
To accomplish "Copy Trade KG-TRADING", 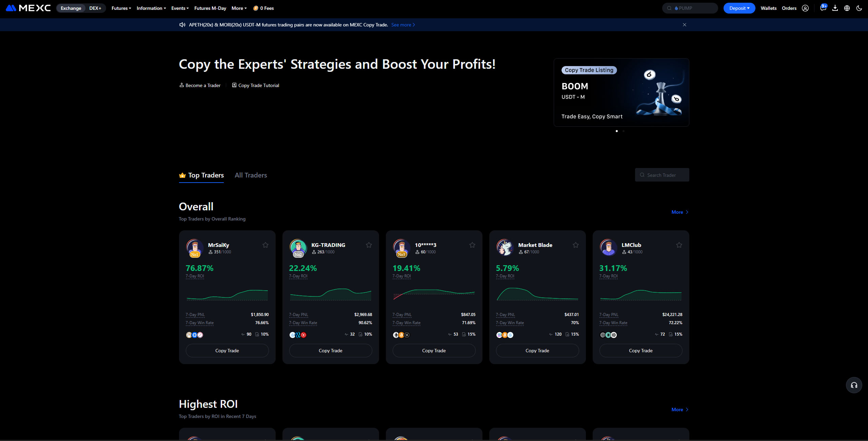I will pyautogui.click(x=331, y=351).
